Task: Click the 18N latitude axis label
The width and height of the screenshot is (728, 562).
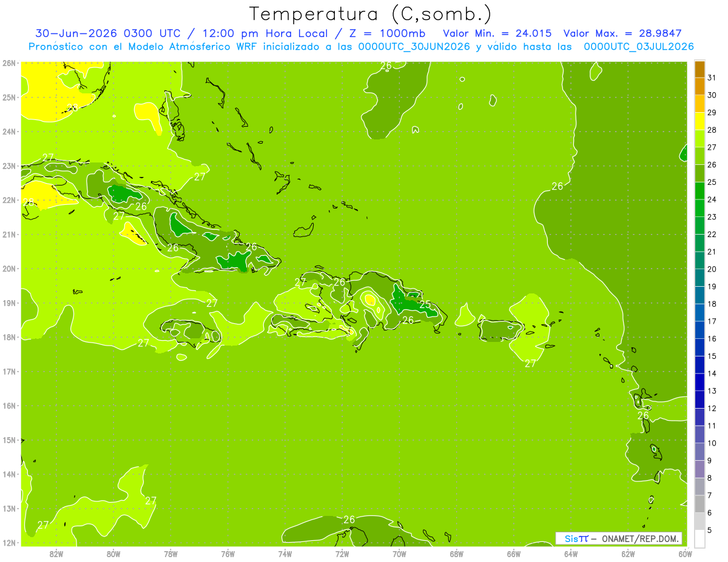Action: click(9, 337)
